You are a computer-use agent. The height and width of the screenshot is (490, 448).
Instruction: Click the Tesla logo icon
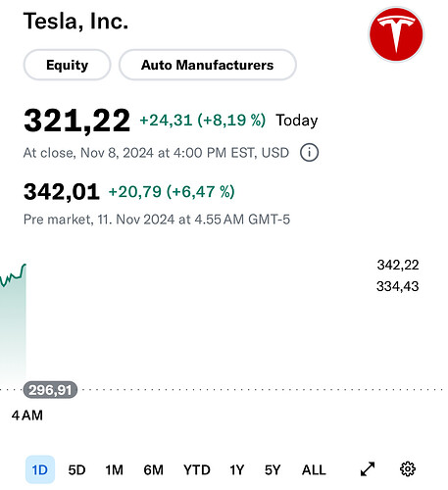[x=396, y=34]
